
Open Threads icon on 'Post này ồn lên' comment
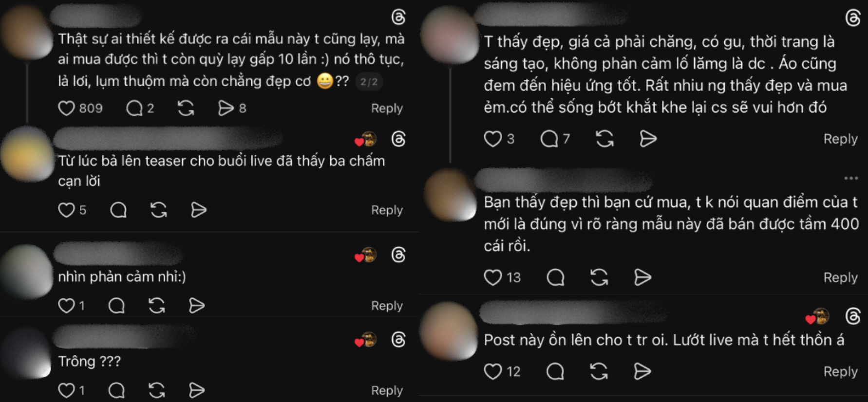[x=853, y=316]
